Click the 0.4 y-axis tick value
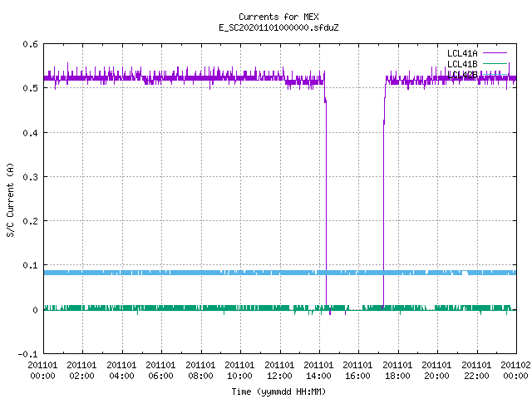Screen dimensions: 532x399 click(x=30, y=133)
